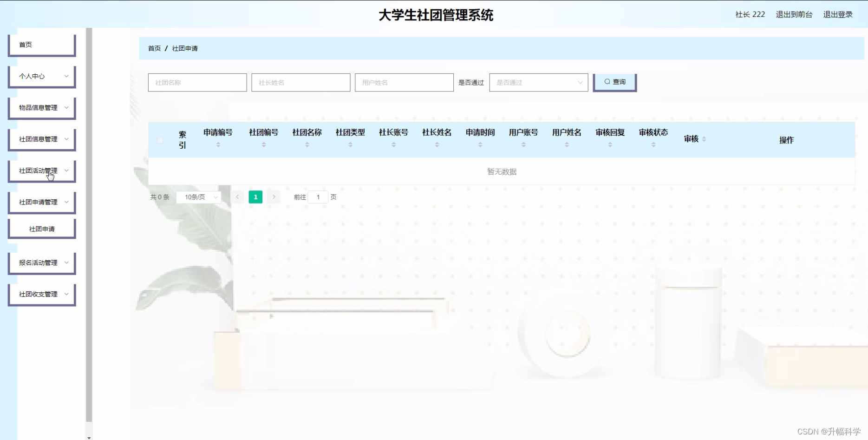Sort the table by 用户账号 column
Image resolution: width=868 pixels, height=440 pixels.
click(x=523, y=144)
